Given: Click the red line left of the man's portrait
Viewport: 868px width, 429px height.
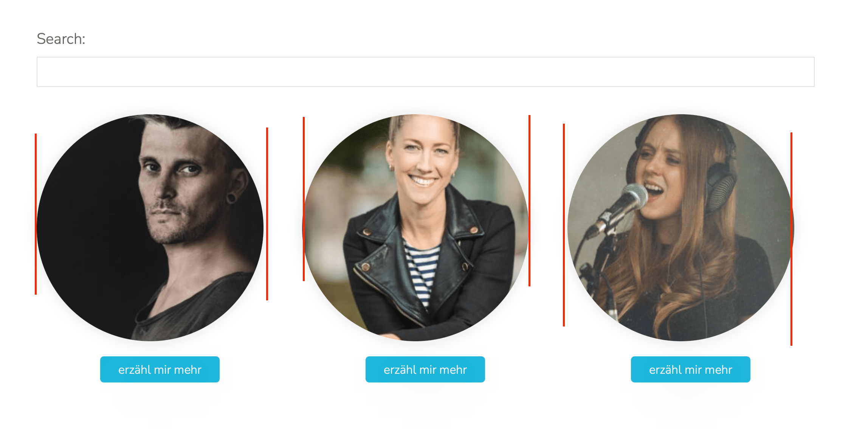Looking at the screenshot, I should pyautogui.click(x=36, y=214).
